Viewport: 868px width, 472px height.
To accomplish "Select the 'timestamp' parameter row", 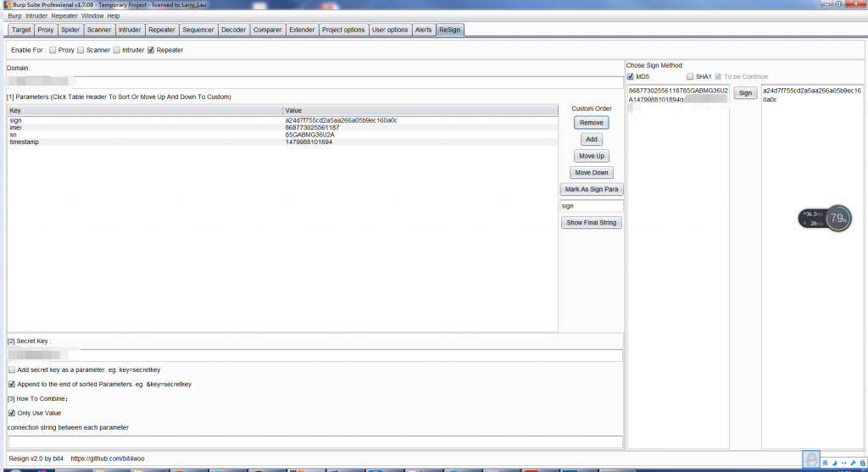I will 282,142.
